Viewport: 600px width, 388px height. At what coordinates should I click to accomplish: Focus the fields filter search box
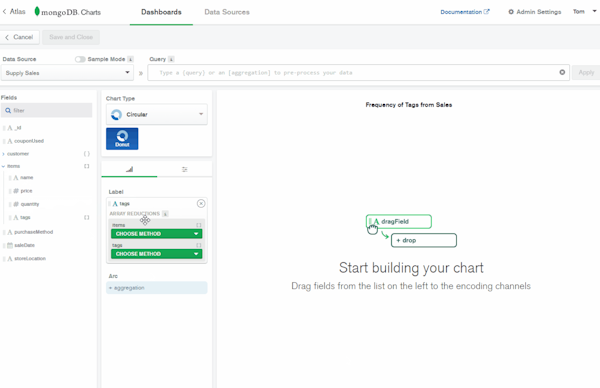(x=46, y=110)
